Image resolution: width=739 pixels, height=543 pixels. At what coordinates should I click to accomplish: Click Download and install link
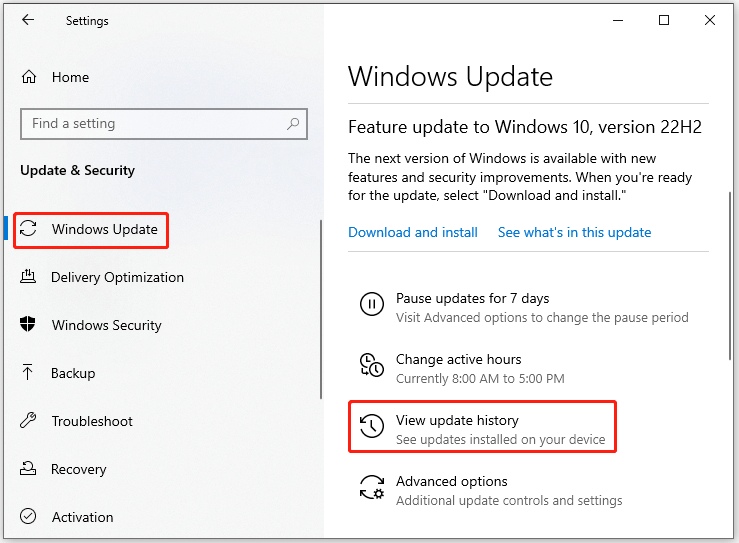(413, 232)
